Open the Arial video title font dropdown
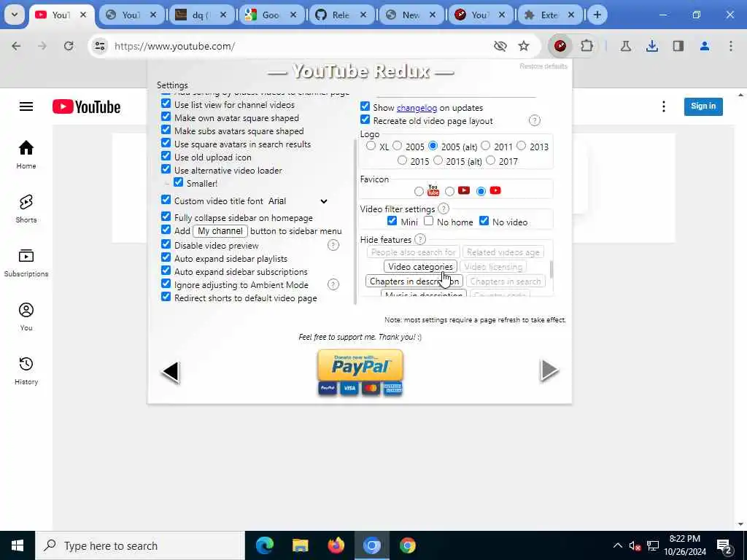747x560 pixels. click(x=298, y=201)
